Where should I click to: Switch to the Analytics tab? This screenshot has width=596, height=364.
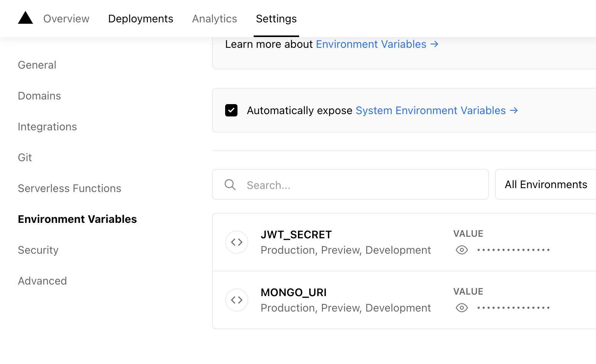[x=215, y=19]
